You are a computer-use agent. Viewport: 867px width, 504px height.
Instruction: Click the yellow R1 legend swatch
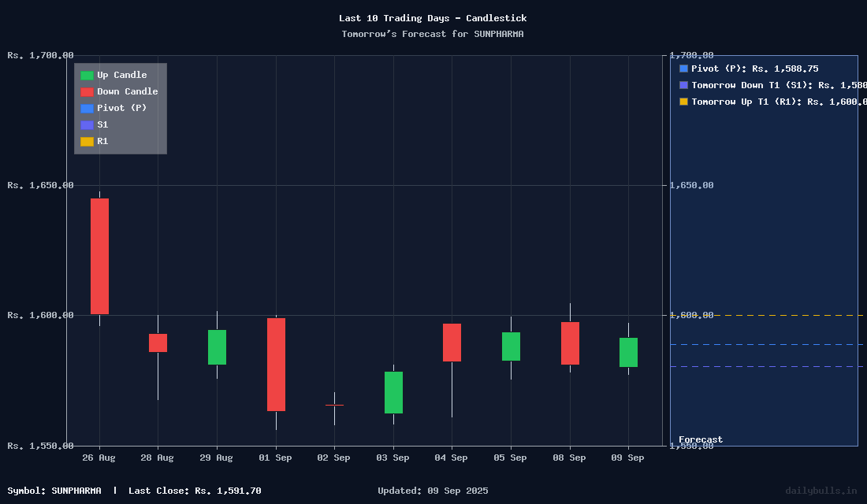click(x=87, y=142)
